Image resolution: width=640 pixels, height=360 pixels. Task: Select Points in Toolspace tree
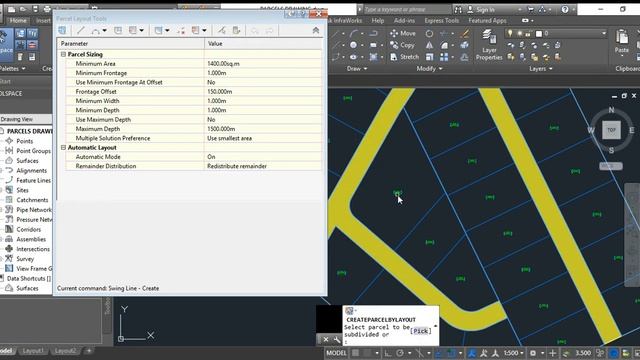pos(24,141)
